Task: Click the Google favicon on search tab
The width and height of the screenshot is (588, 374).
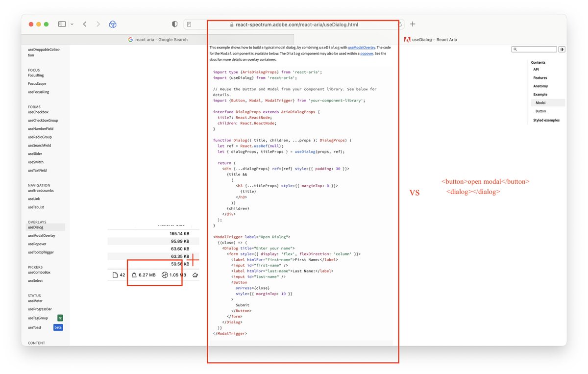Action: click(x=131, y=40)
